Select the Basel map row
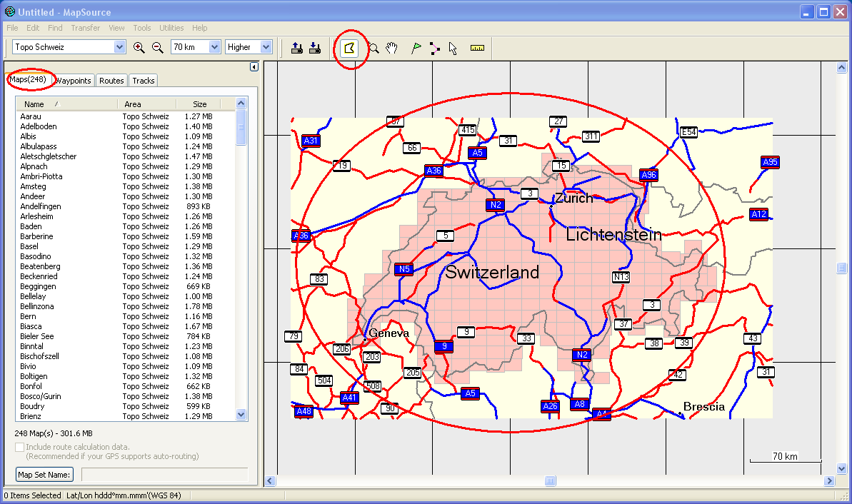 click(x=126, y=246)
